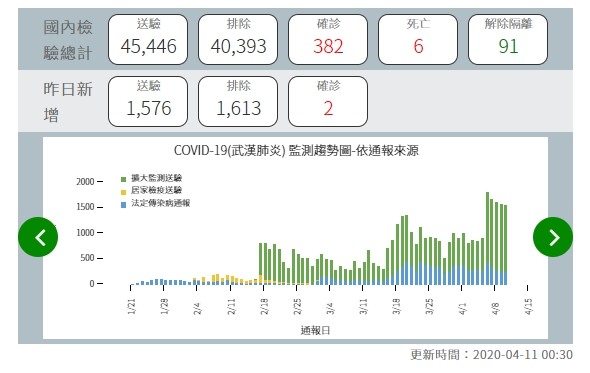
Task: Click the 通報日 axis label
Action: [x=315, y=330]
